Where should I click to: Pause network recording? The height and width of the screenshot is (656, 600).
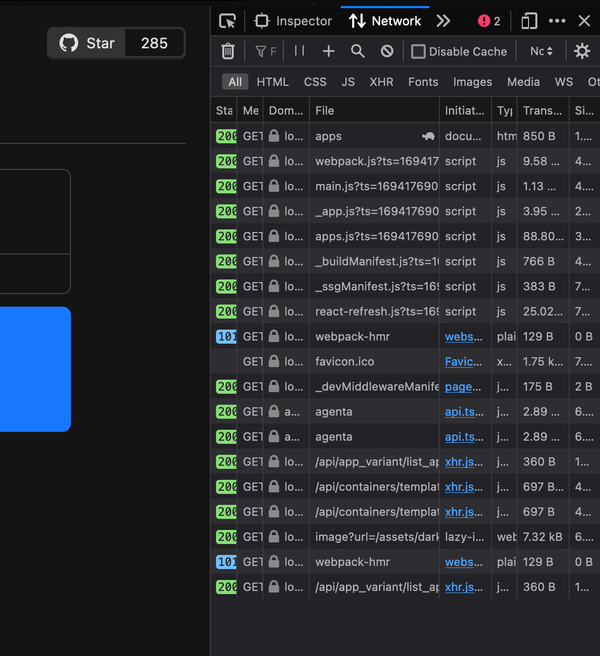click(x=299, y=51)
